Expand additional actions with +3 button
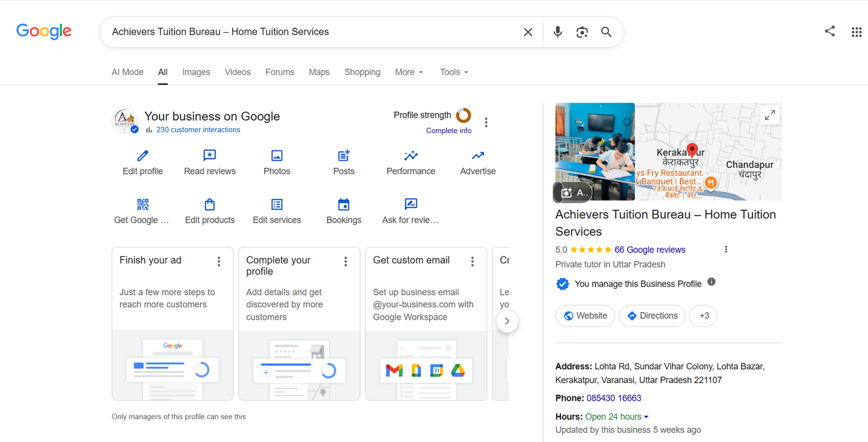Viewport: 868px width, 442px height. coord(703,315)
